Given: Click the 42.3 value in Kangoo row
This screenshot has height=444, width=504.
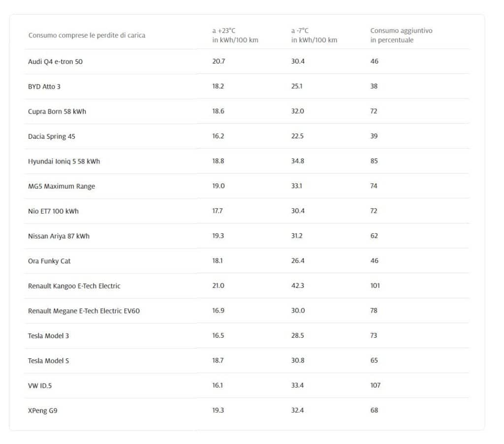Looking at the screenshot, I should [298, 285].
